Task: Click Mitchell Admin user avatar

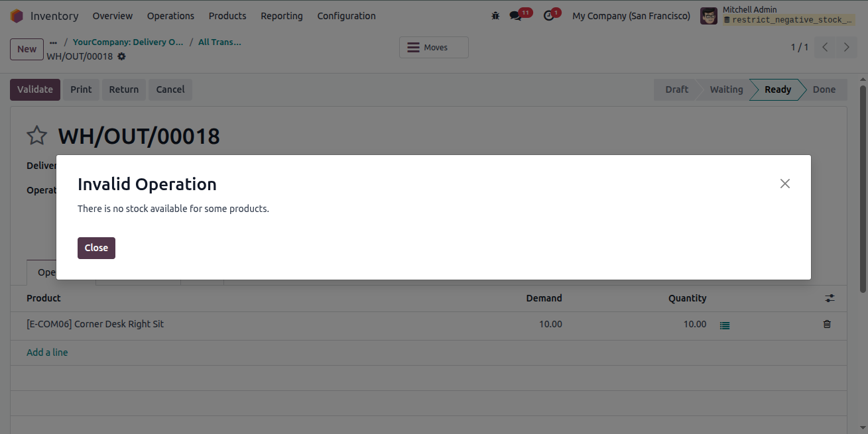Action: click(709, 16)
